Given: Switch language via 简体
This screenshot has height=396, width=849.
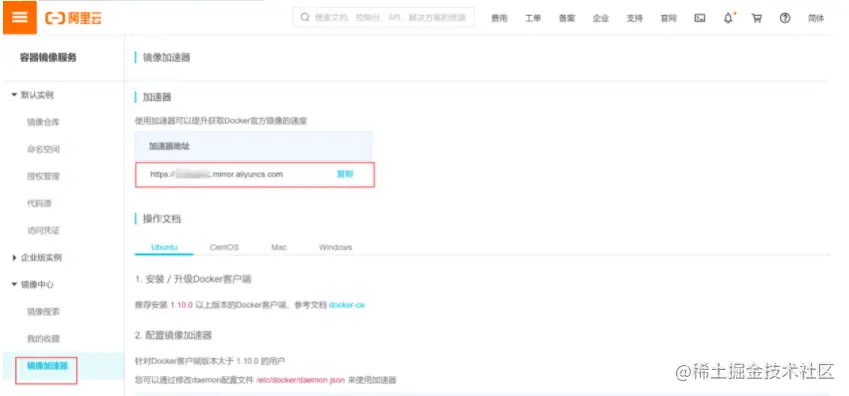Looking at the screenshot, I should [816, 18].
